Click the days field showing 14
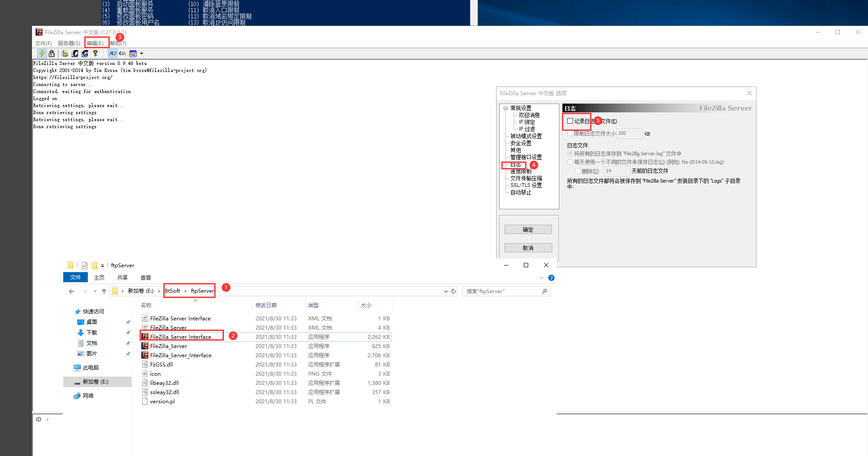Viewport: 868px width, 456px height. (x=617, y=171)
